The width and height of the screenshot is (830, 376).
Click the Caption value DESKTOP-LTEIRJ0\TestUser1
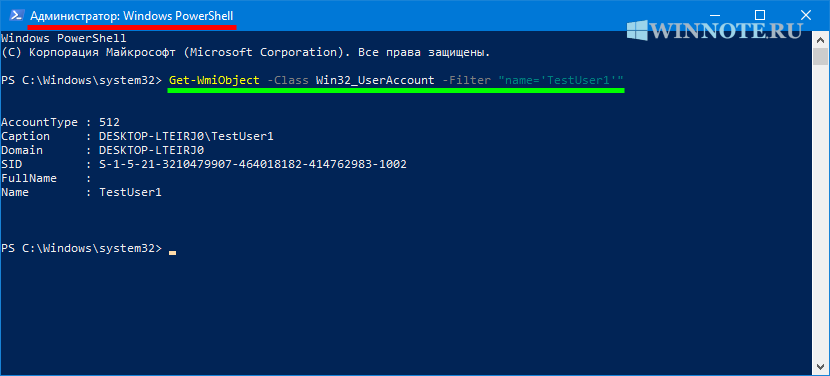point(186,137)
